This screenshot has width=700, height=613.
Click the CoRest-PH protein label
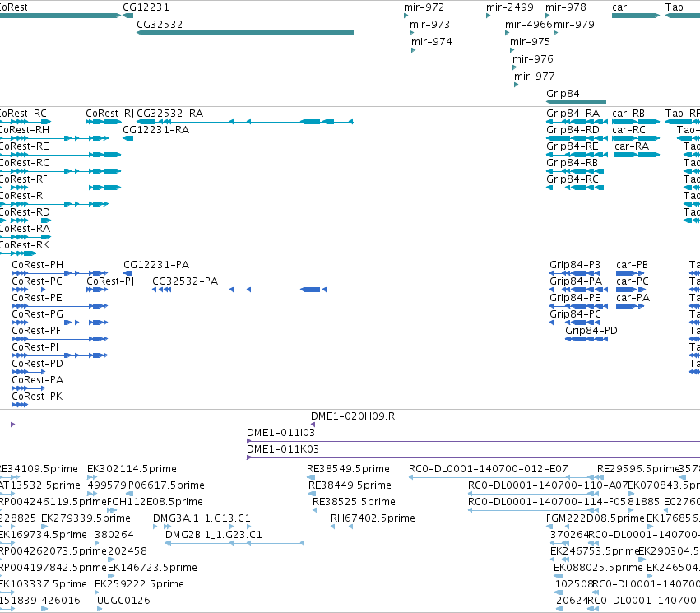click(38, 265)
